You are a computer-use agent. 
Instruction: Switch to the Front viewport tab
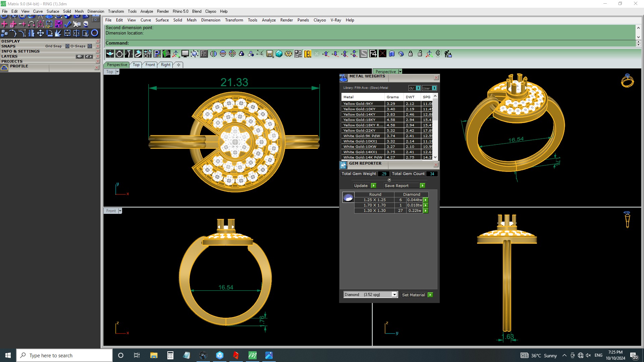[x=150, y=65]
